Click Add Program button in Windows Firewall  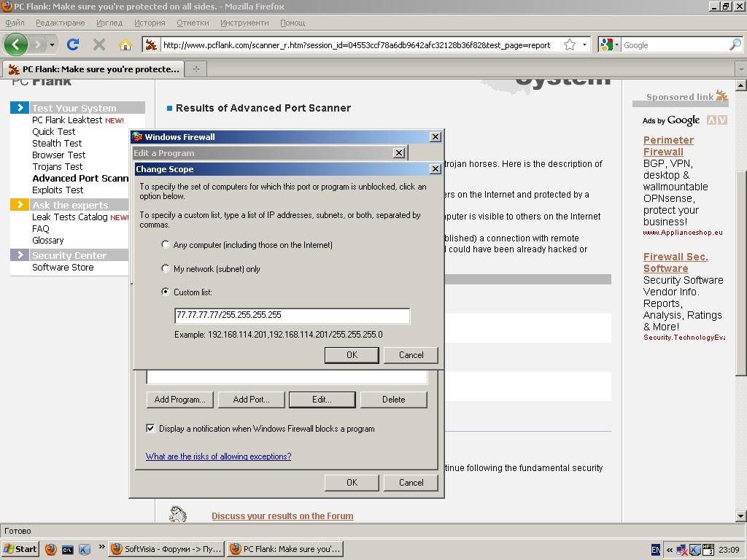[x=179, y=400]
